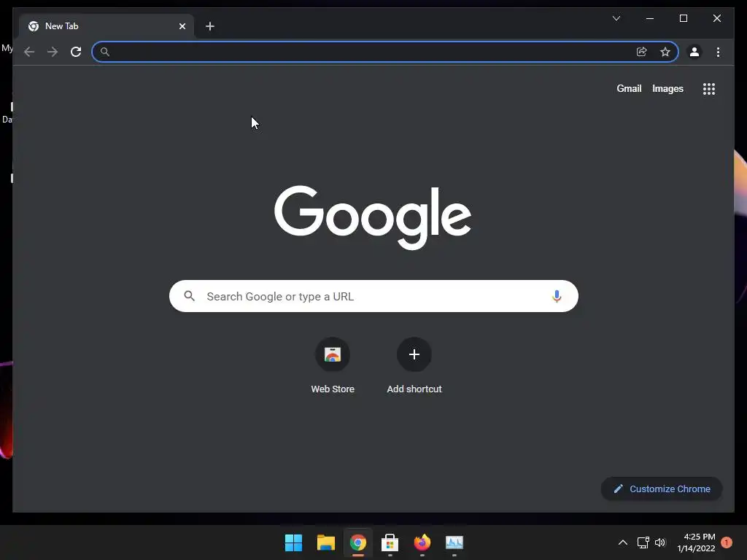Open the Gmail link
Image resolution: width=747 pixels, height=560 pixels.
coord(629,88)
